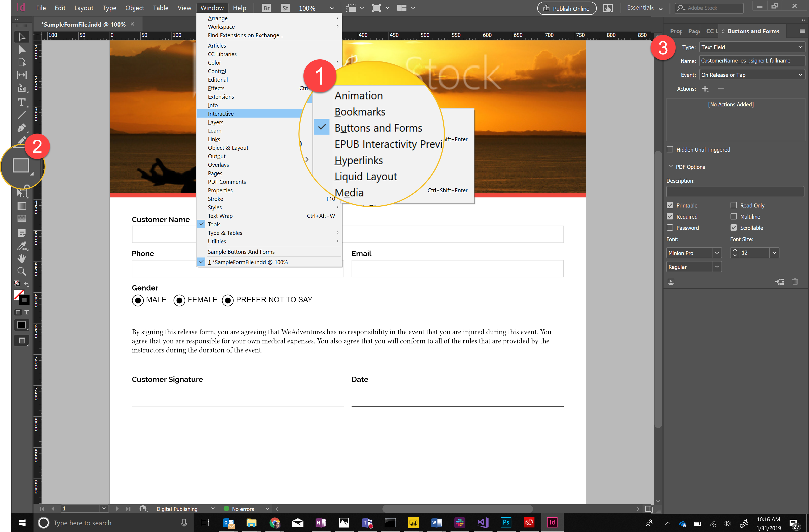This screenshot has height=532, width=809.
Task: Go to the first page arrow
Action: click(42, 509)
